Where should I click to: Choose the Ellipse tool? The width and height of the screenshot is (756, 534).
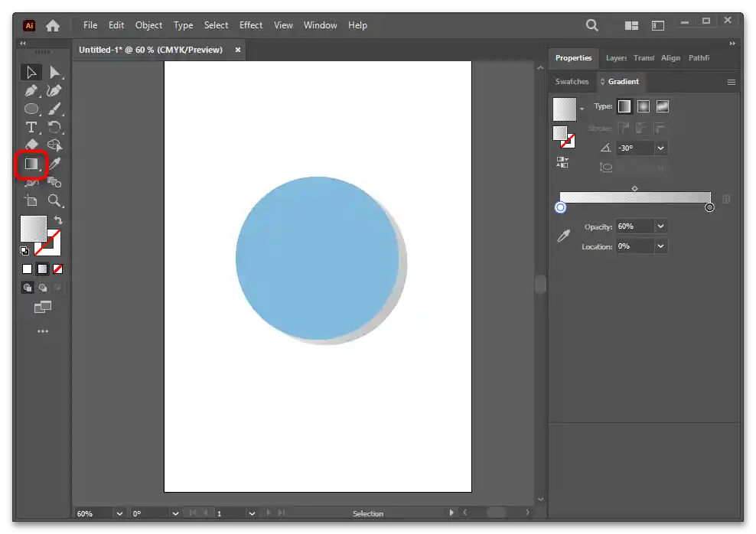(x=31, y=109)
